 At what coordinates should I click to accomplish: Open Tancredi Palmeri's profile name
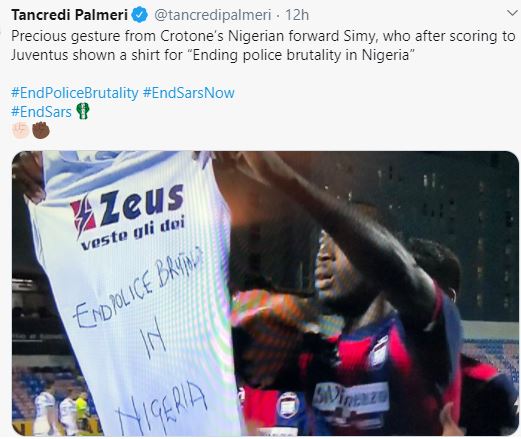click(x=69, y=15)
